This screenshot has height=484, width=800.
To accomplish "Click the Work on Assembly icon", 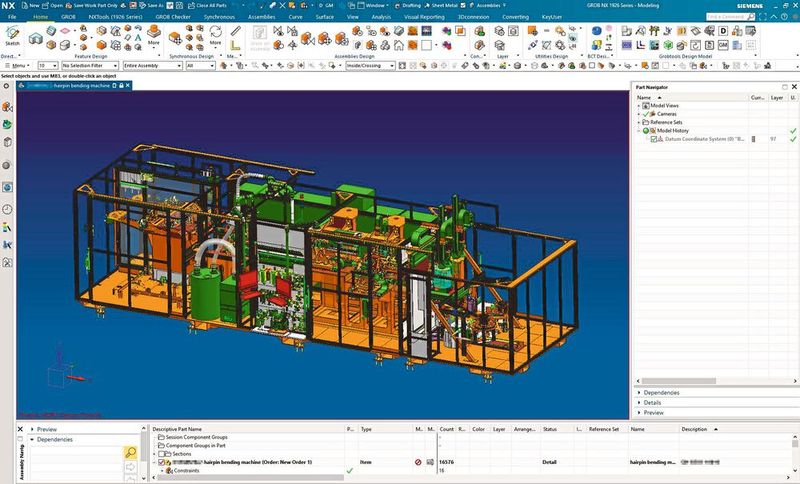I will [260, 38].
